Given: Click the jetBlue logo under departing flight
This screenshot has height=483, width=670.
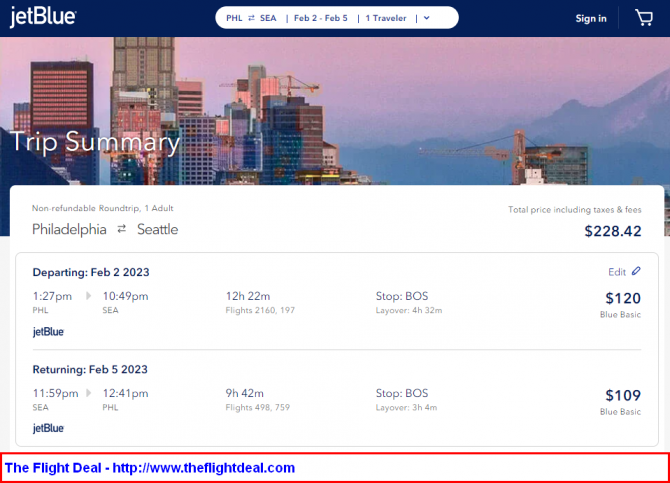Looking at the screenshot, I should coord(48,332).
